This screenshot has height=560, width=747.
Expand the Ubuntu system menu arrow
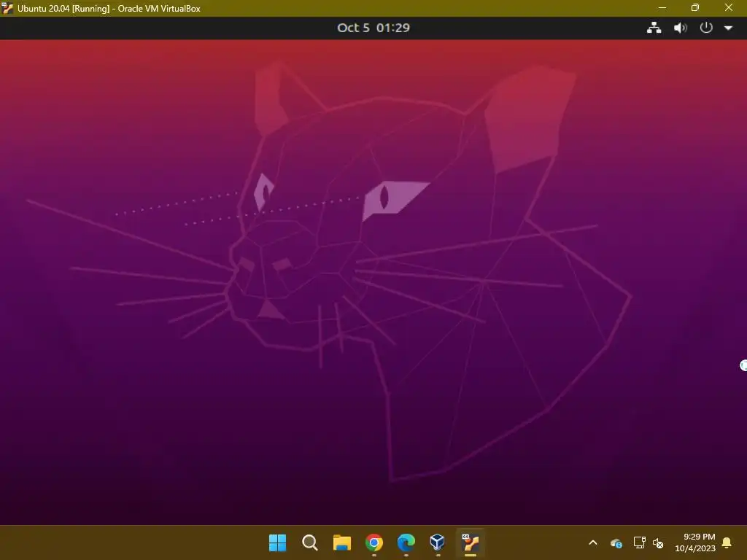[x=728, y=28]
